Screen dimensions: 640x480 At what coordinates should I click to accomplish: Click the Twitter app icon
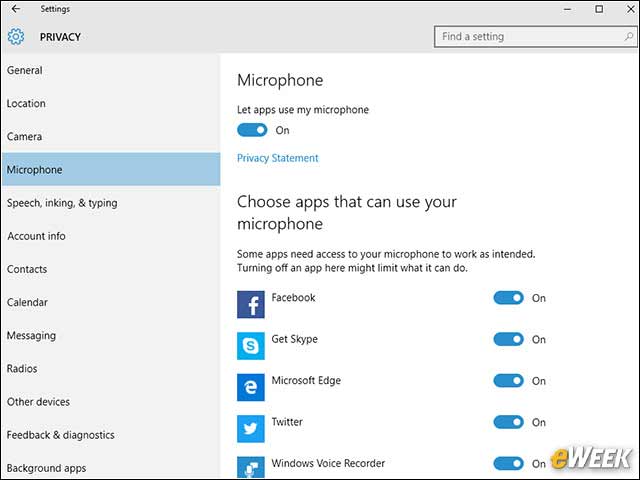coord(251,429)
